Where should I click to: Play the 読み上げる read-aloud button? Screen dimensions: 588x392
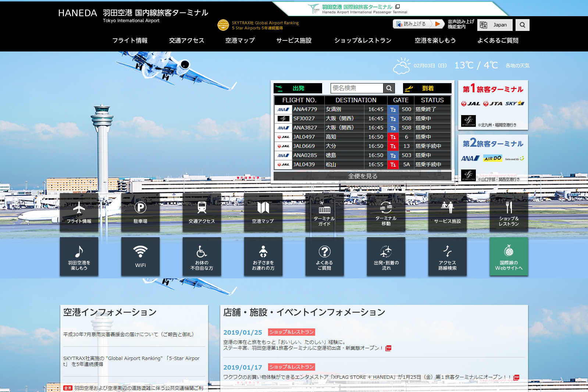point(418,24)
